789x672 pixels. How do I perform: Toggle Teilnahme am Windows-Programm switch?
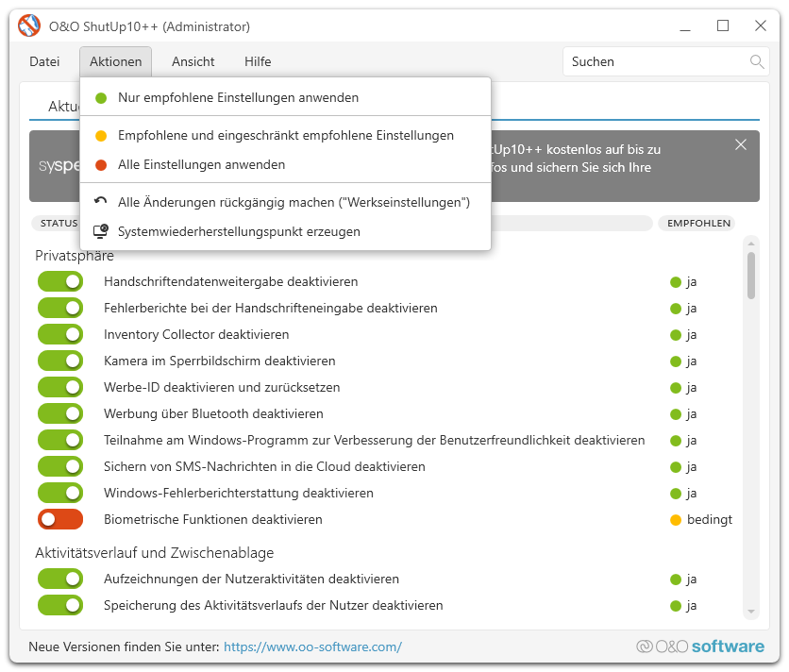click(60, 440)
